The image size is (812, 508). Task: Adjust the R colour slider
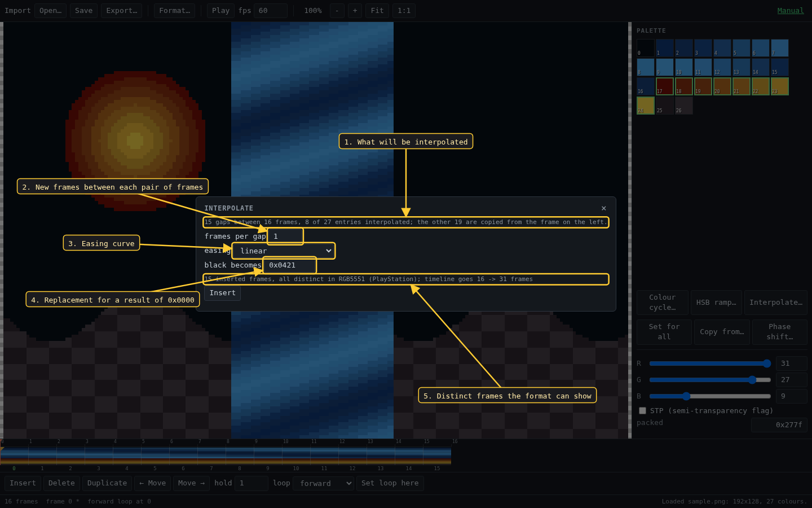click(x=710, y=364)
